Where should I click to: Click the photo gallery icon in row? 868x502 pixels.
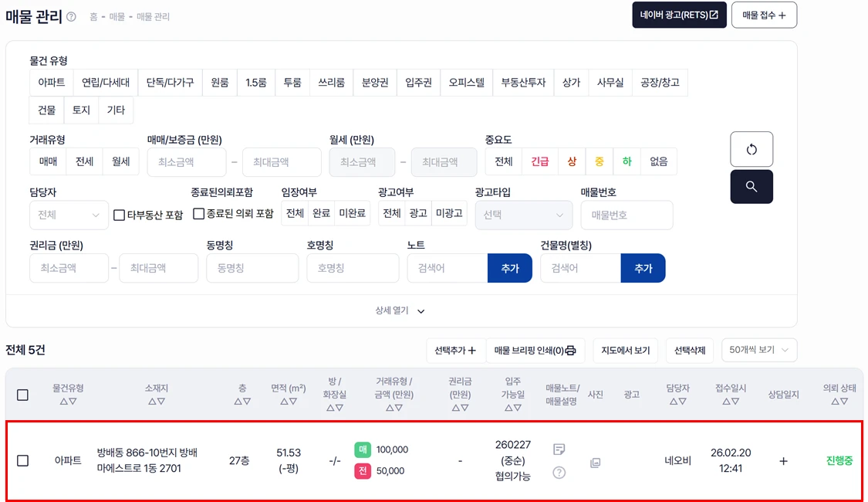[595, 462]
